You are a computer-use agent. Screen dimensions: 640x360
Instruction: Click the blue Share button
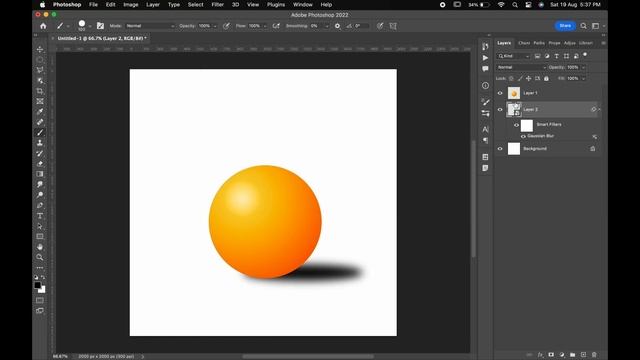[565, 26]
